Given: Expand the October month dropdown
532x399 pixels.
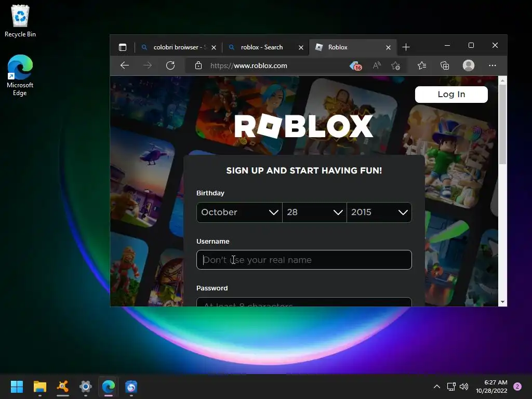Looking at the screenshot, I should [x=239, y=212].
